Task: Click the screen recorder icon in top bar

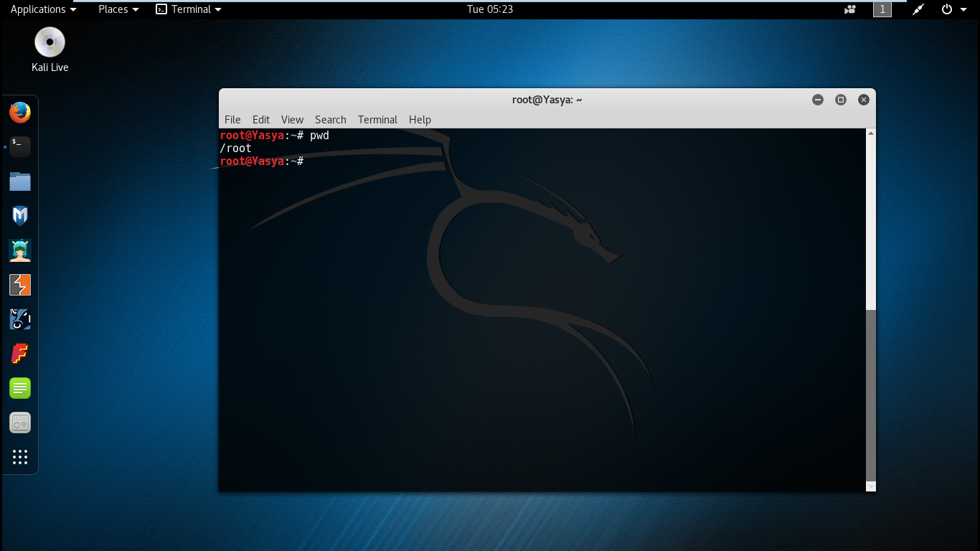Action: pyautogui.click(x=850, y=9)
